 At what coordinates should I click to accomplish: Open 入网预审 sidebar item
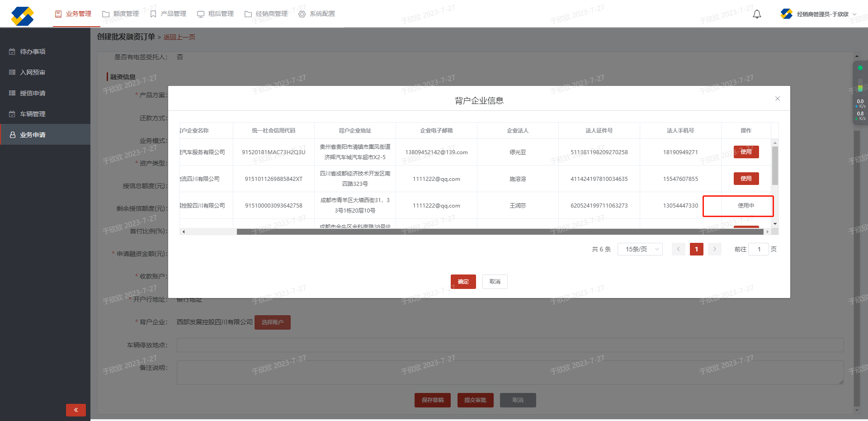33,72
